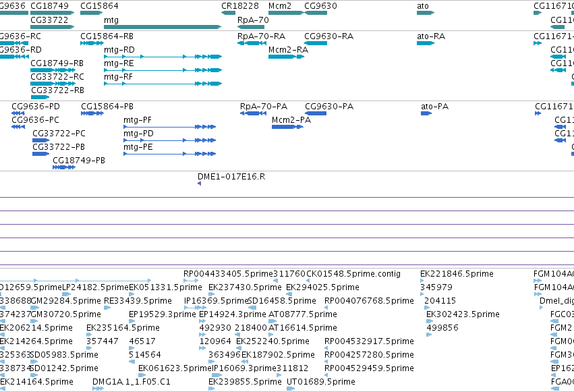Select protein CG9630-PA
Image resolution: width=574 pixels, height=392 pixels.
tap(316, 113)
